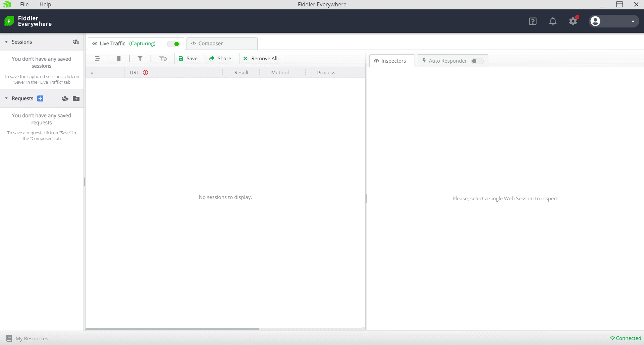Screen dimensions: 644x345
Task: Open the help question mark icon
Action: pyautogui.click(x=533, y=21)
